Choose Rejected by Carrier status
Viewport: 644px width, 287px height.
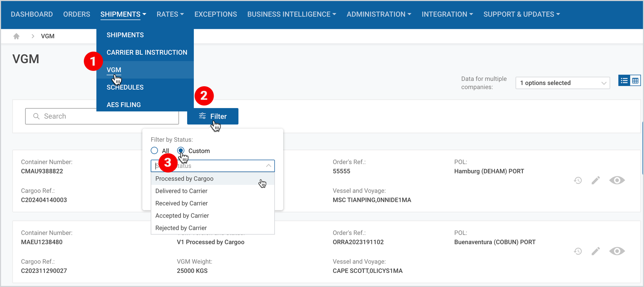click(213, 228)
